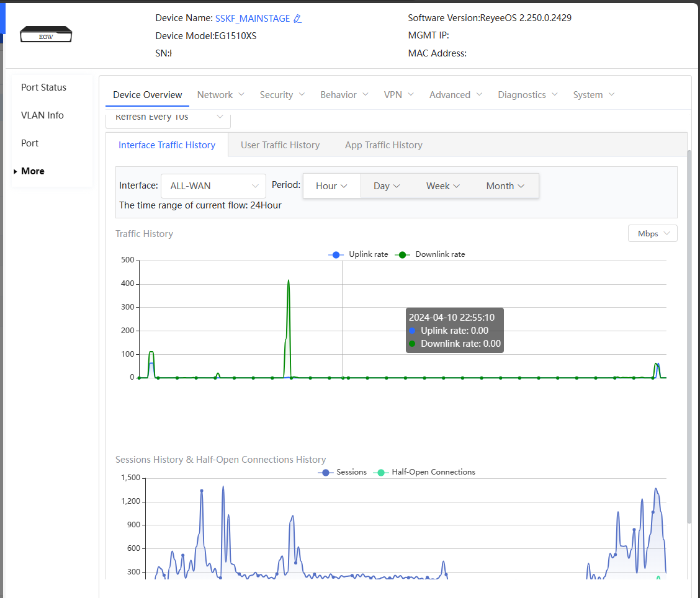The width and height of the screenshot is (700, 598).
Task: Open the Security menu
Action: pos(282,95)
